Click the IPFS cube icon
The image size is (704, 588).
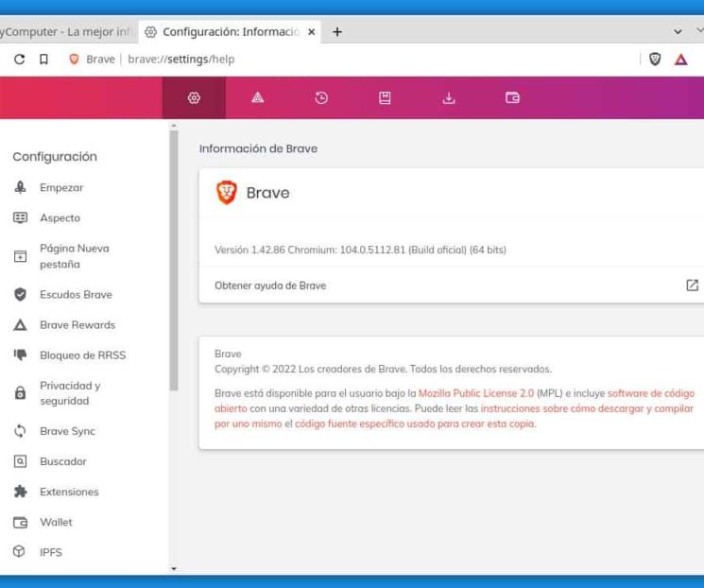pyautogui.click(x=19, y=551)
